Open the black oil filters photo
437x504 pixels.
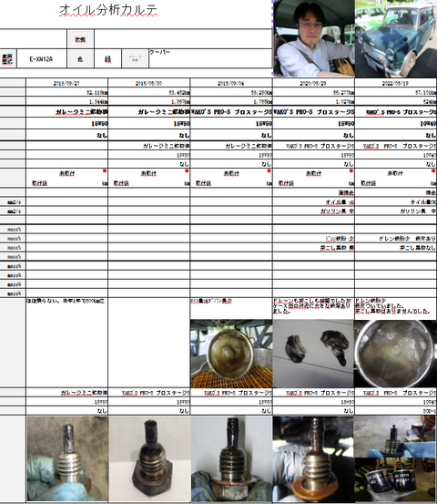396,479
